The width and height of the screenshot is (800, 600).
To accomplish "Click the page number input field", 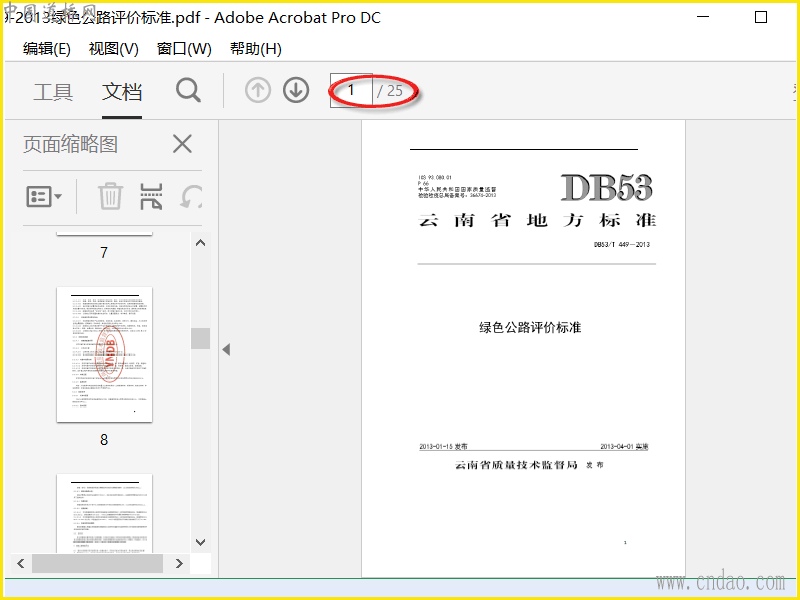I will click(x=351, y=90).
